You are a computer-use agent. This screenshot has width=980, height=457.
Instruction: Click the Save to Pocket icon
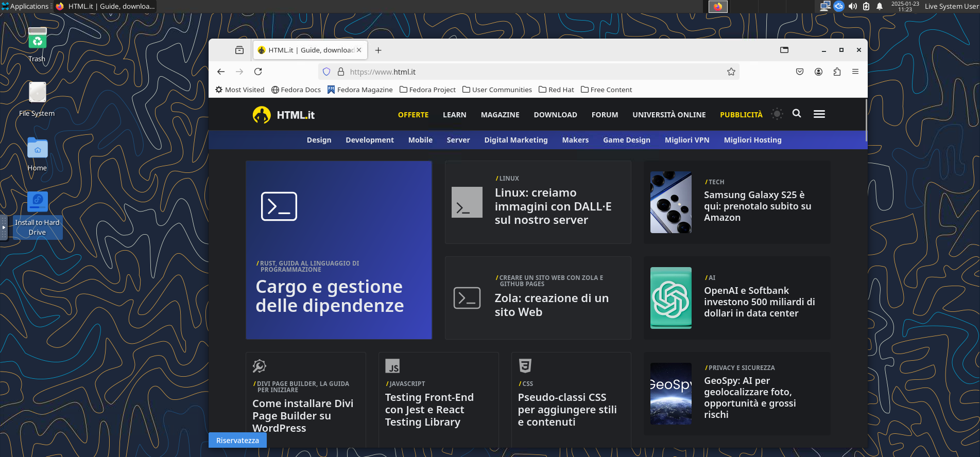[x=800, y=72]
